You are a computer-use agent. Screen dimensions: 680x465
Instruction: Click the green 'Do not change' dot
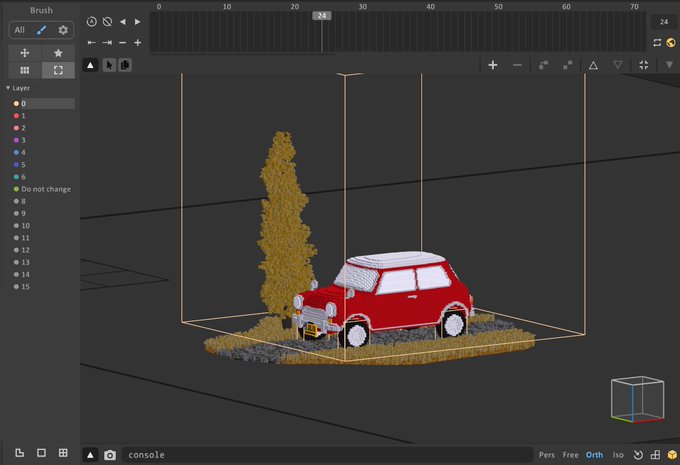pos(16,189)
